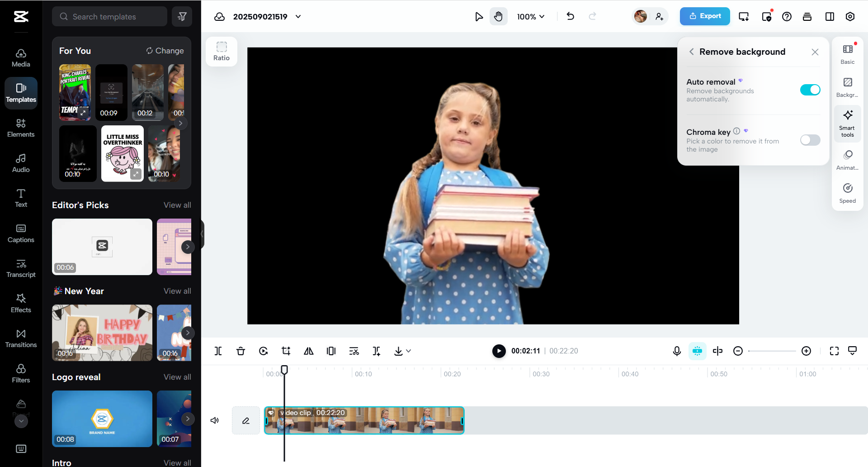
Task: Open the invite collaborators icon
Action: pyautogui.click(x=660, y=17)
